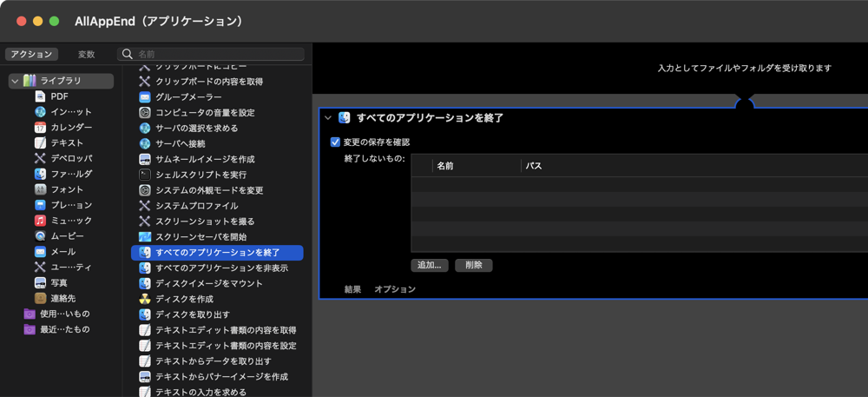Choose the スクリーンセーバを開始 action icon

tap(144, 237)
